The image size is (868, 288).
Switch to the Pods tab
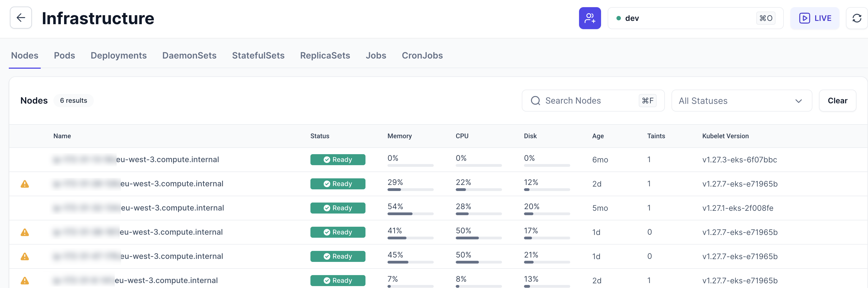(x=64, y=56)
